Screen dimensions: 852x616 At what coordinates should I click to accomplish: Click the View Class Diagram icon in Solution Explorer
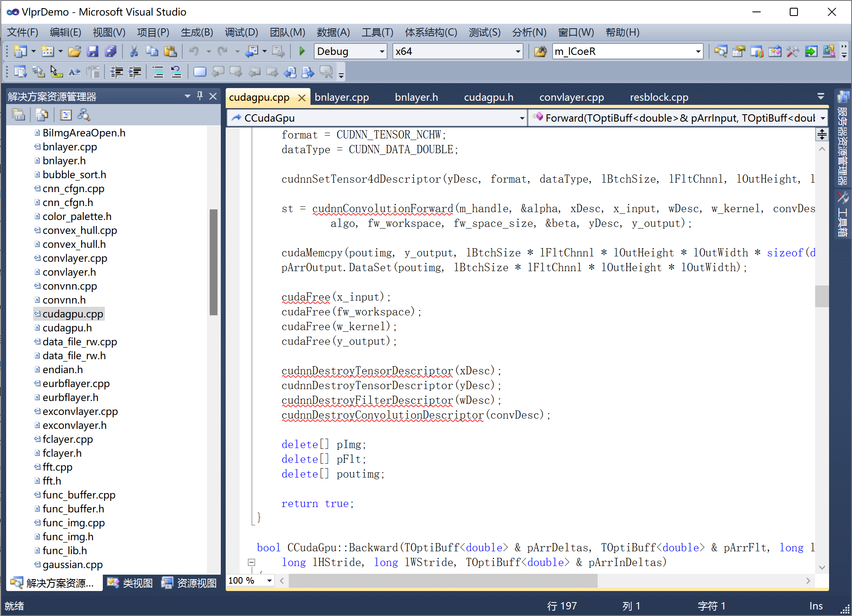tap(84, 115)
